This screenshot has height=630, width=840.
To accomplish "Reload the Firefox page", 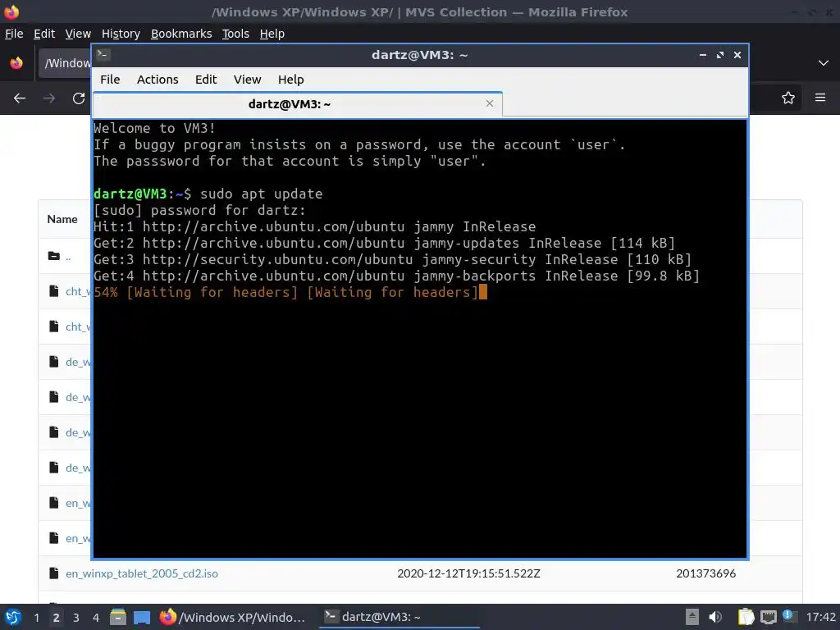I will (x=79, y=98).
